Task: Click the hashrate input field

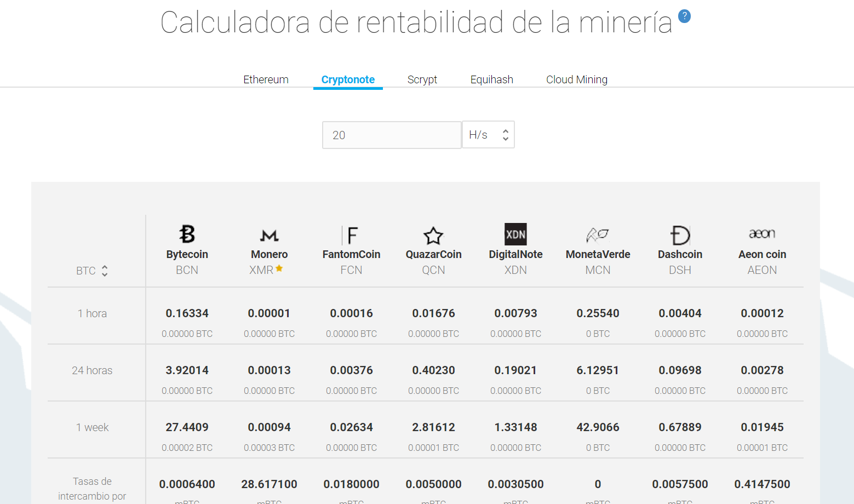Action: [392, 135]
